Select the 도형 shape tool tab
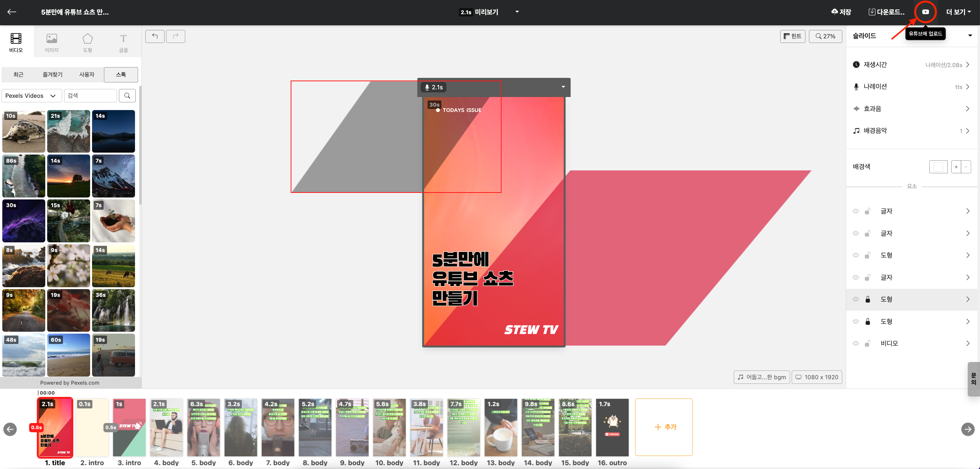The width and height of the screenshot is (980, 469). (x=87, y=42)
